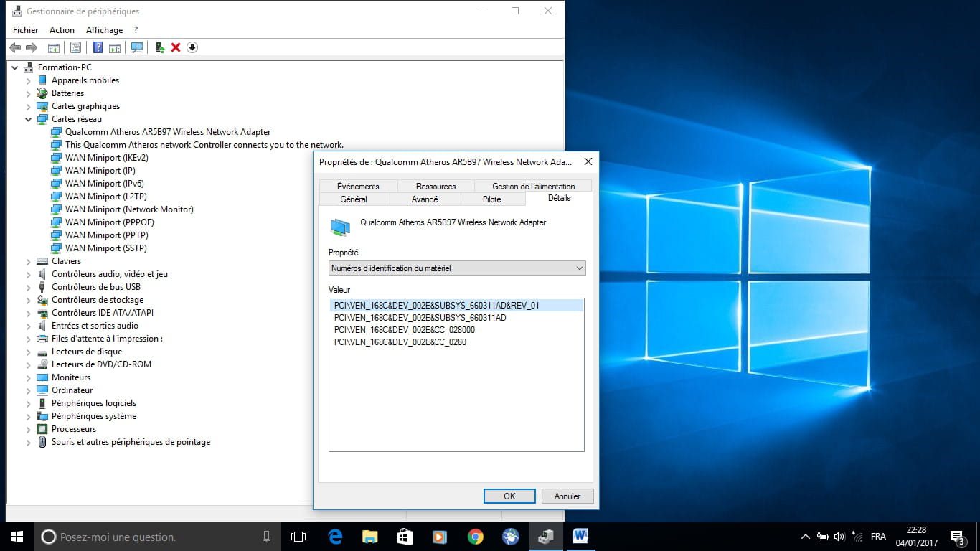Collapse the Formation-PC root node

pos(15,67)
